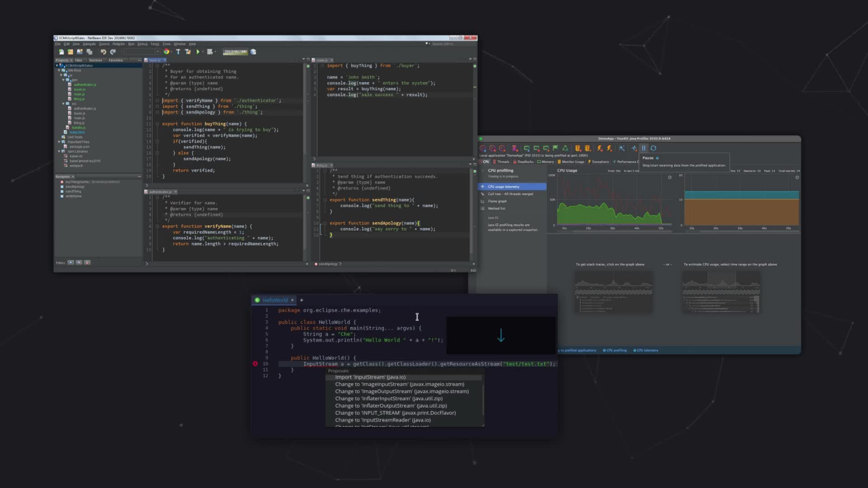868x488 pixels.
Task: Open the Chrome browser dropdown arrow
Action: click(x=172, y=52)
